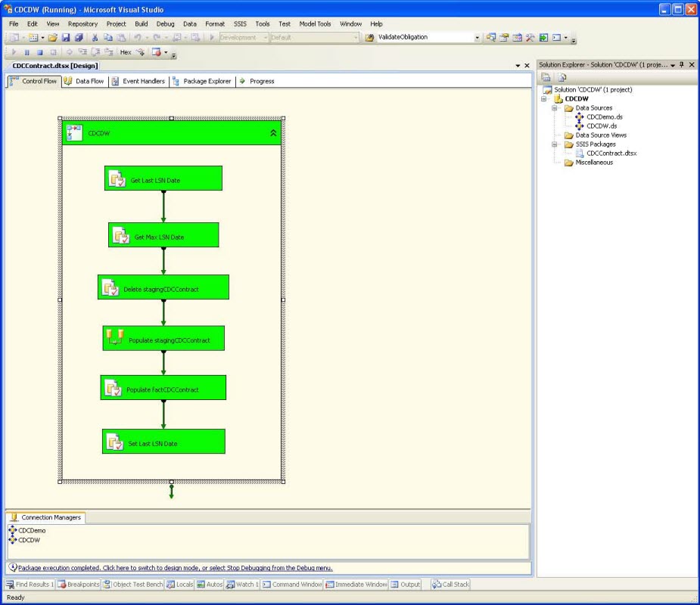
Task: Switch to the Package Explorer tab
Action: [x=202, y=81]
